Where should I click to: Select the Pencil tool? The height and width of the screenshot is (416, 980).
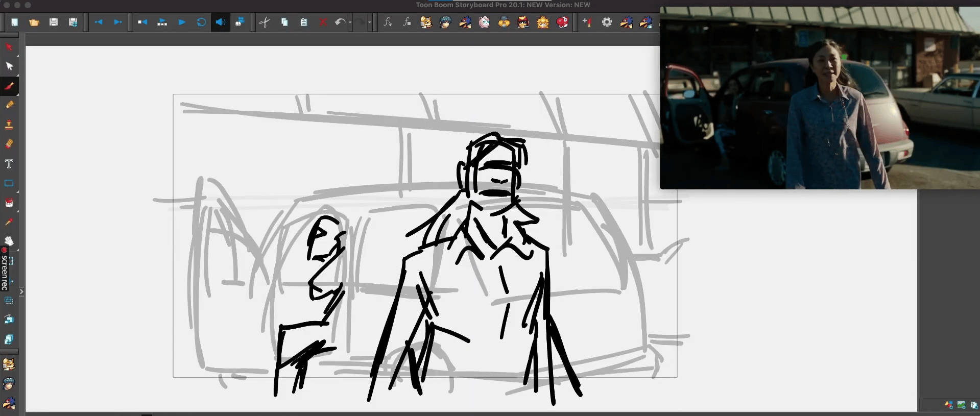pyautogui.click(x=9, y=105)
